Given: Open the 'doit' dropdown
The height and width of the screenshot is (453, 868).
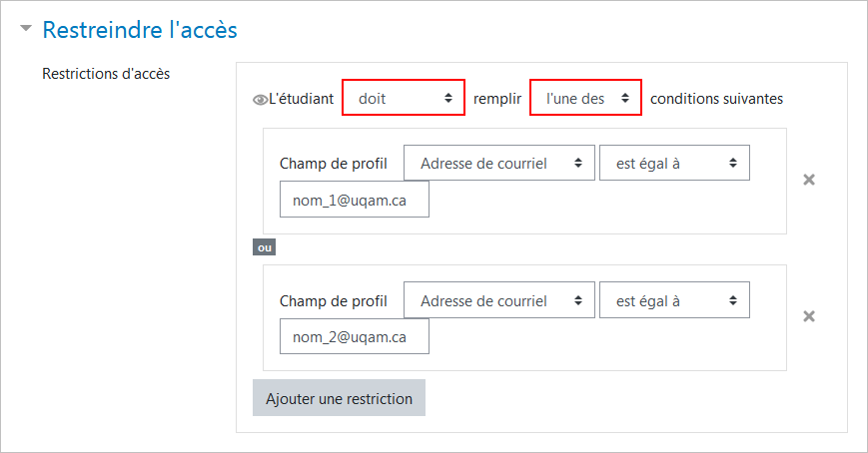Looking at the screenshot, I should pyautogui.click(x=403, y=98).
